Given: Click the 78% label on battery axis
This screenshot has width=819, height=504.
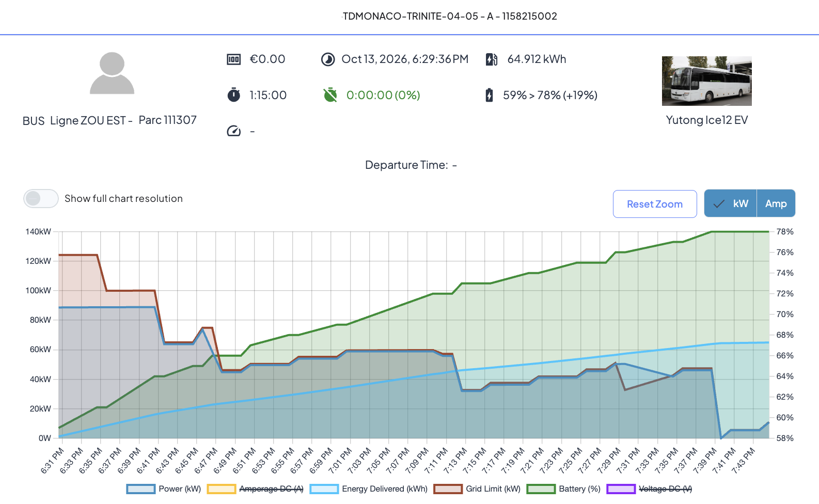Looking at the screenshot, I should pos(785,232).
